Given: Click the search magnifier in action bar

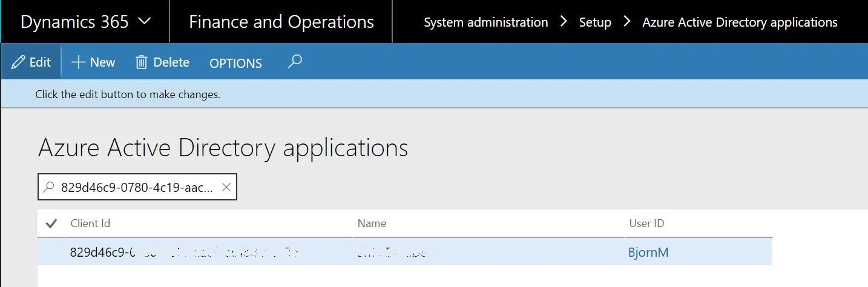Looking at the screenshot, I should tap(295, 61).
